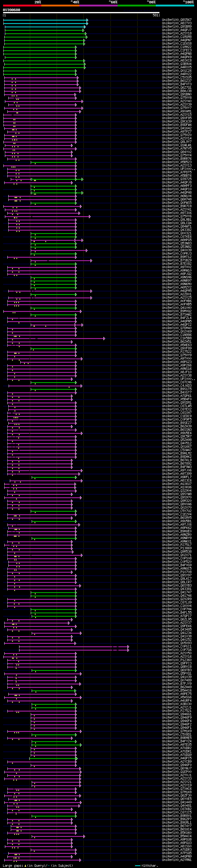This screenshot has width=197, height=868.
Task: Select hit UniRef100_C1MH22
Action: click(177, 47)
